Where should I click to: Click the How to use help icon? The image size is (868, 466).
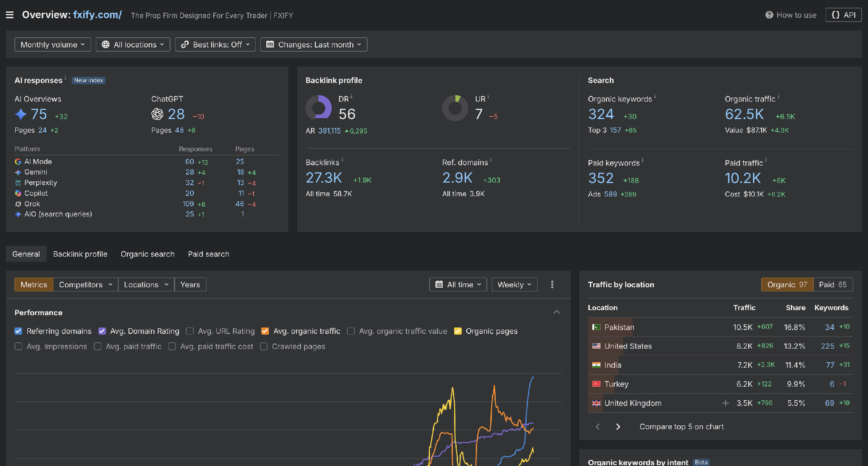coord(769,15)
